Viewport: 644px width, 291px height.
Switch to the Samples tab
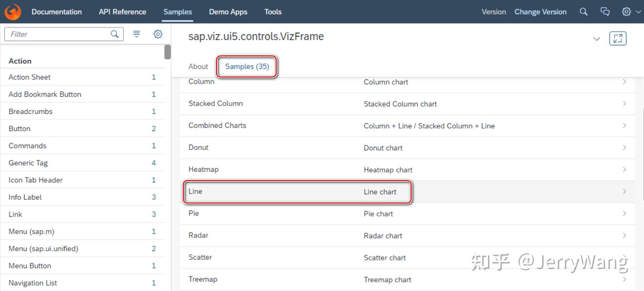pos(246,66)
